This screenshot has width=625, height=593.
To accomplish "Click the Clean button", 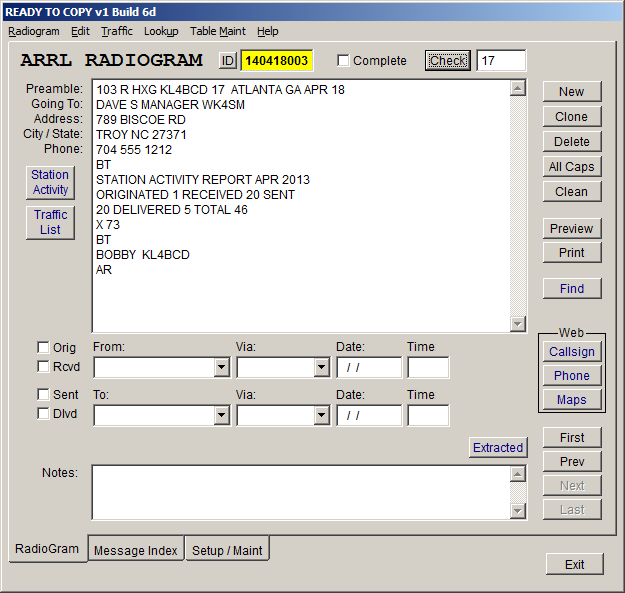I will [572, 192].
